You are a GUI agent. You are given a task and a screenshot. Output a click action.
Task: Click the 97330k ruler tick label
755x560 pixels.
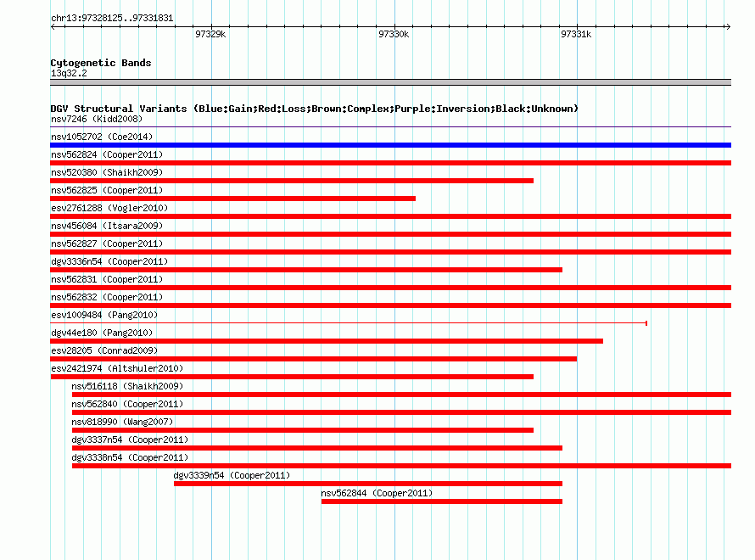(394, 34)
